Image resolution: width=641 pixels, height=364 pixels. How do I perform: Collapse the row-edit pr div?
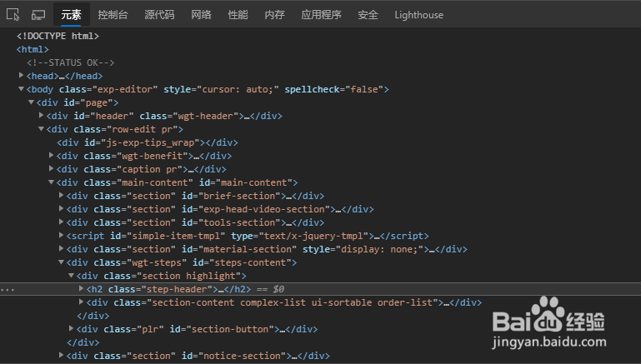[x=42, y=129]
